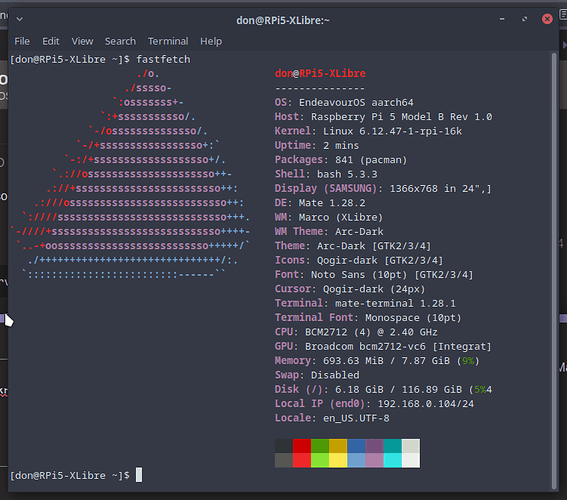Click the light blue swatch in bottom row
567x500 pixels.
pyautogui.click(x=357, y=461)
